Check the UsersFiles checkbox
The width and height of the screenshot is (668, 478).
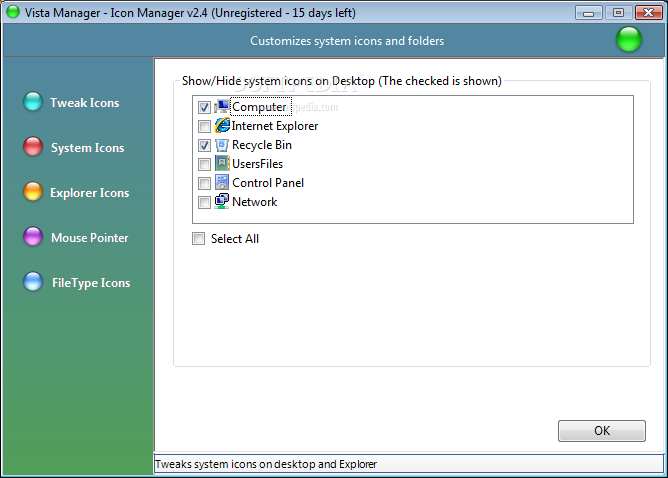coord(204,164)
